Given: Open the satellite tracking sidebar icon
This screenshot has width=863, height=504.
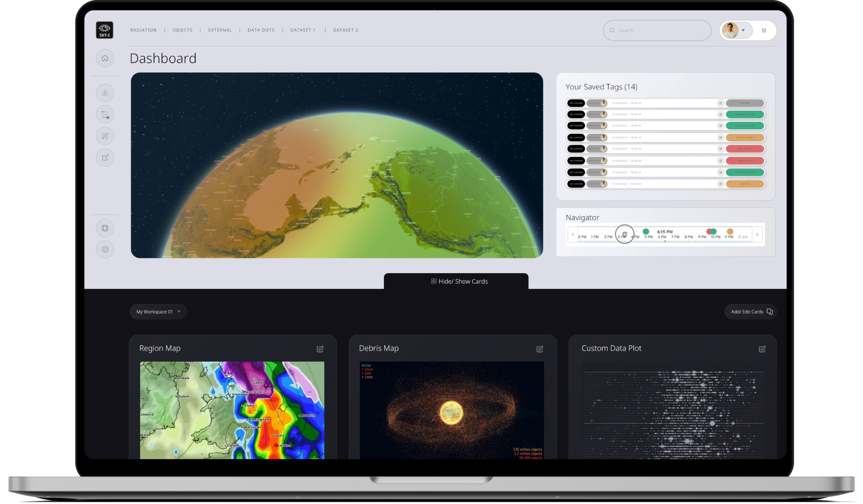Looking at the screenshot, I should pos(105,136).
